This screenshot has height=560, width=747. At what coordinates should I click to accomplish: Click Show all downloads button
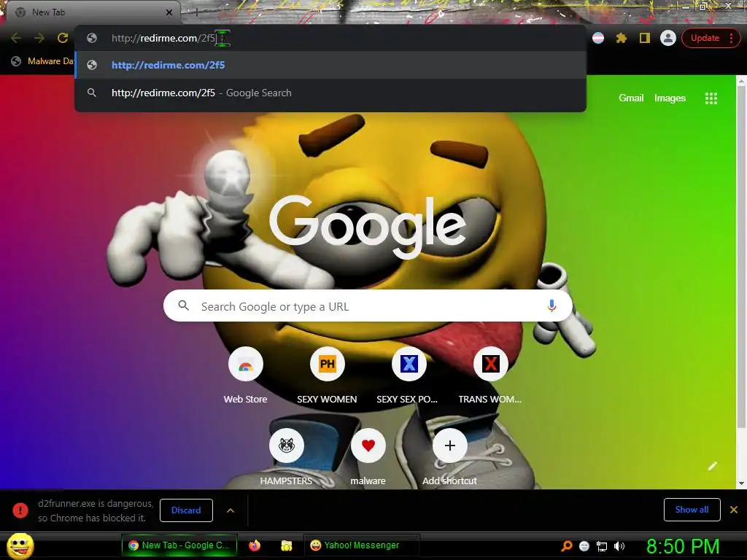pos(692,510)
